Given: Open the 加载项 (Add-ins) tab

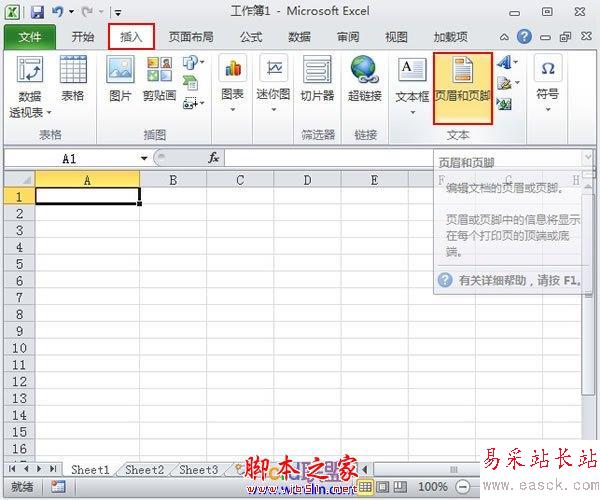Looking at the screenshot, I should point(450,37).
